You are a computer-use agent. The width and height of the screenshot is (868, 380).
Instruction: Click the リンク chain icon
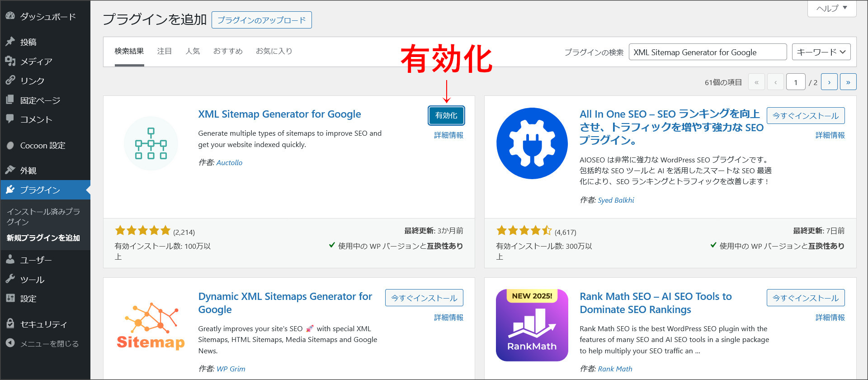point(10,81)
